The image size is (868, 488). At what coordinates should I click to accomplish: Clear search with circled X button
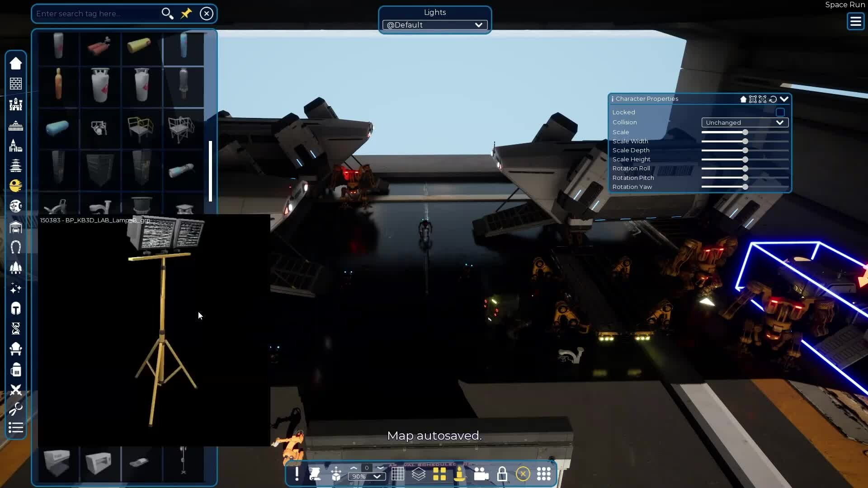207,14
